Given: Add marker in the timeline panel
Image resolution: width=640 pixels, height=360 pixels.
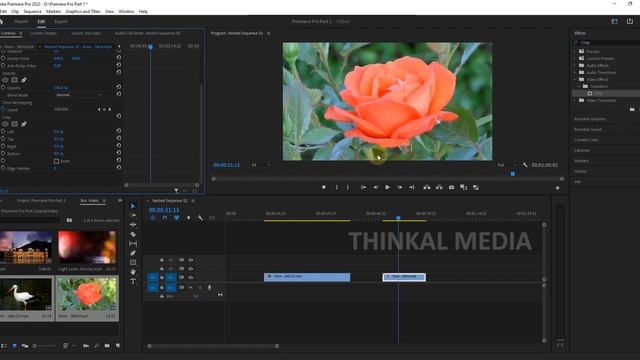Looking at the screenshot, I should (x=188, y=218).
